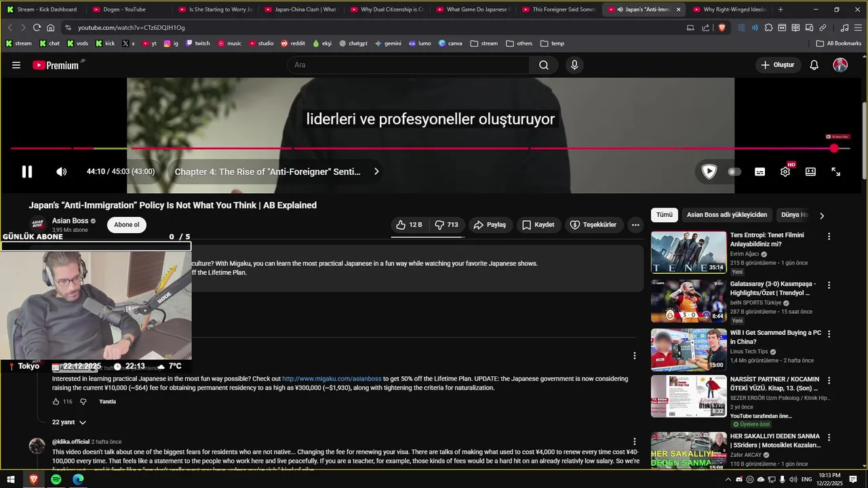Viewport: 868px width, 488px height.
Task: Click the Teşekkürler thanks button
Action: [593, 224]
